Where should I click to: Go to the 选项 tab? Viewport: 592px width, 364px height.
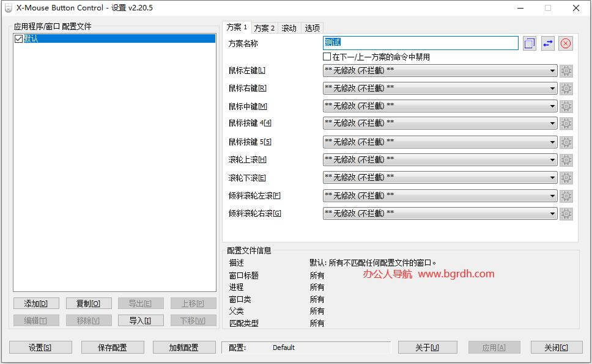312,28
